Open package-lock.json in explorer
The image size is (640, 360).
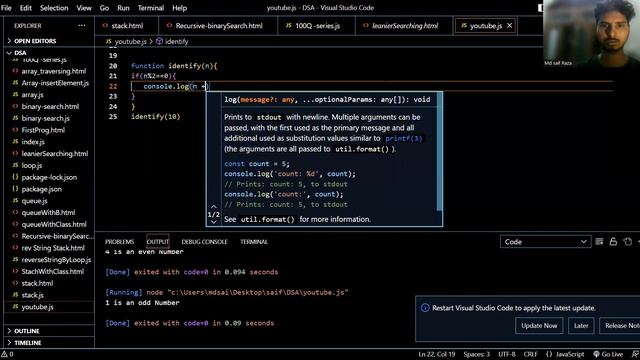click(x=49, y=177)
